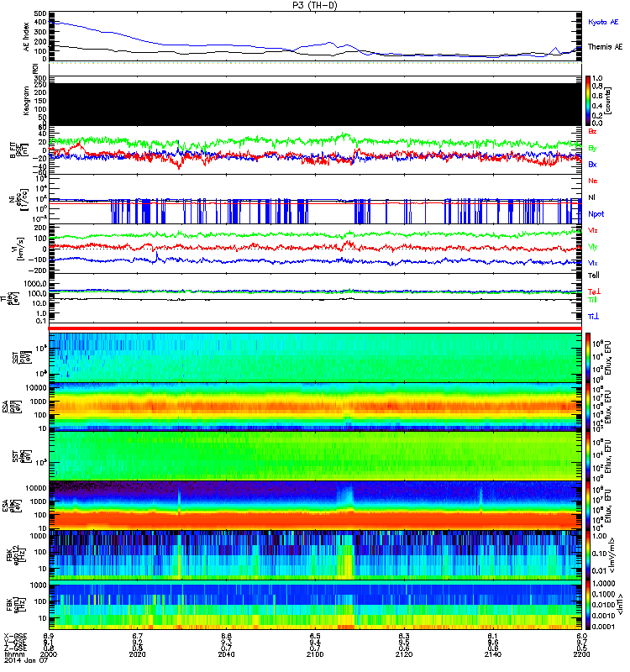Click the X-GSE row label

click(15, 636)
